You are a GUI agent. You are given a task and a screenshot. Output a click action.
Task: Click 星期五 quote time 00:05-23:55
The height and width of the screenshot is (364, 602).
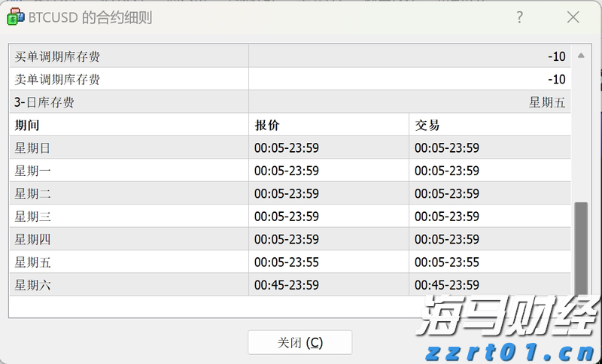[x=287, y=262]
